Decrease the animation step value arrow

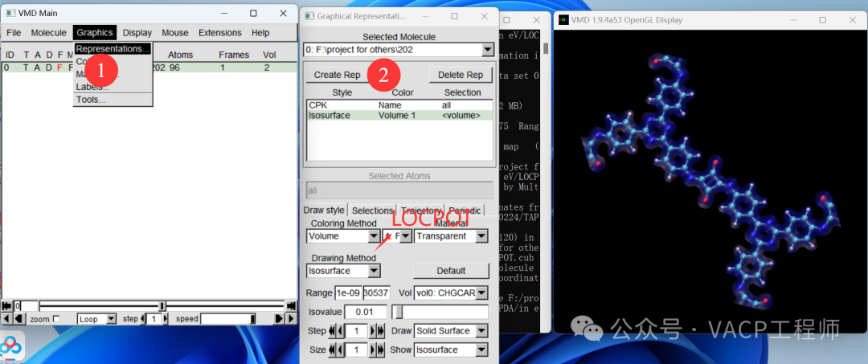coord(143,319)
